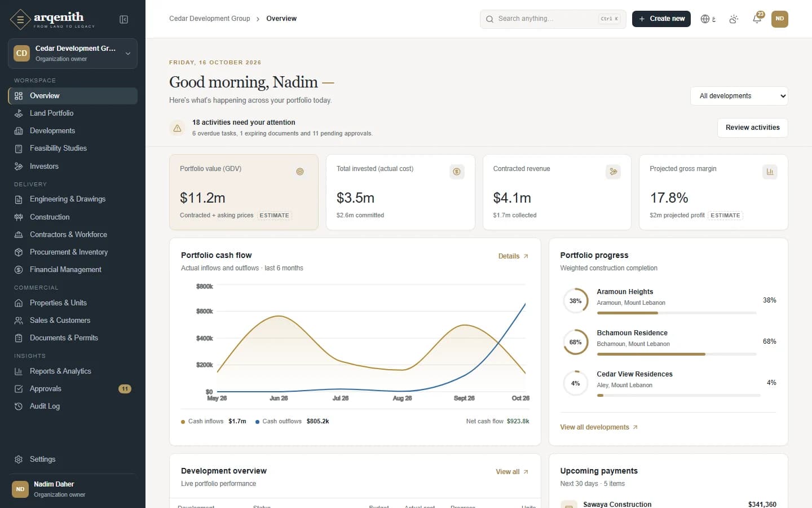Open cash flow Details link
Viewport: 812px width, 508px height.
513,256
